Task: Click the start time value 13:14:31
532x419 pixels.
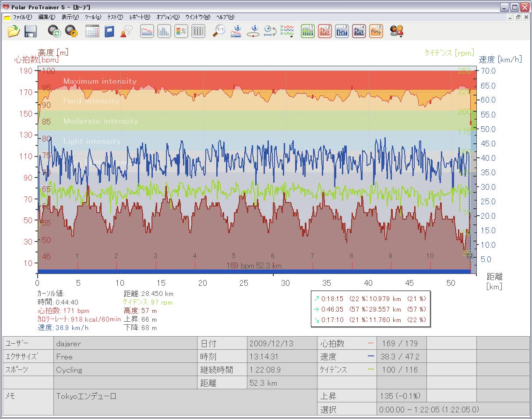Action: [x=264, y=356]
